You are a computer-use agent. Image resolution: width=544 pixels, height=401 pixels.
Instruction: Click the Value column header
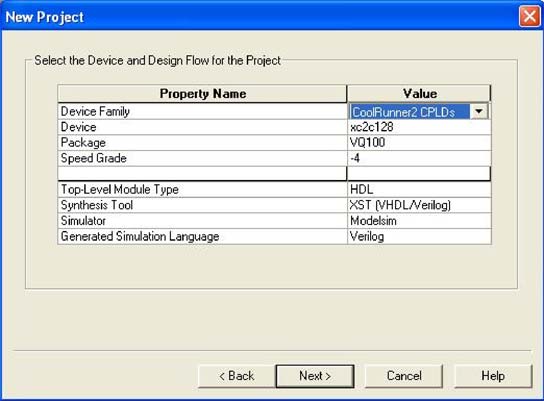tap(419, 94)
